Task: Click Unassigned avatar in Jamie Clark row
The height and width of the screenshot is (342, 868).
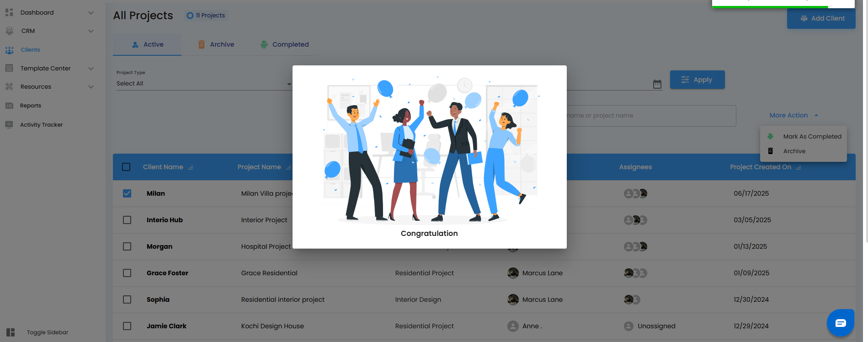Action: (629, 326)
